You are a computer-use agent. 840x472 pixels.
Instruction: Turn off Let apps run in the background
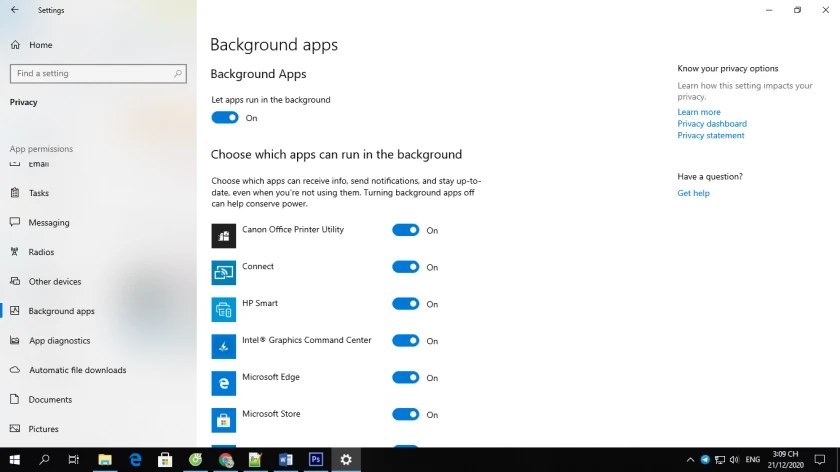pos(225,118)
